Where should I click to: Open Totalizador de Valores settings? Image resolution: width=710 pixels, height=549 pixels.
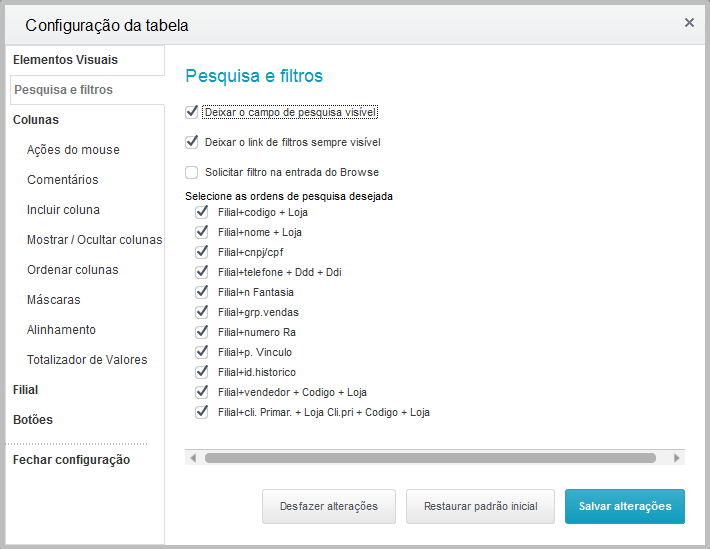(x=87, y=360)
